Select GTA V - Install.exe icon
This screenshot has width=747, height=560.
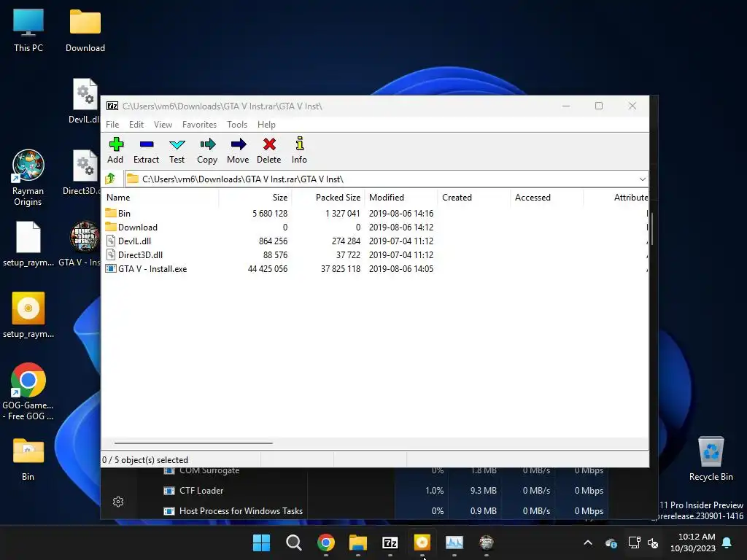tap(111, 268)
